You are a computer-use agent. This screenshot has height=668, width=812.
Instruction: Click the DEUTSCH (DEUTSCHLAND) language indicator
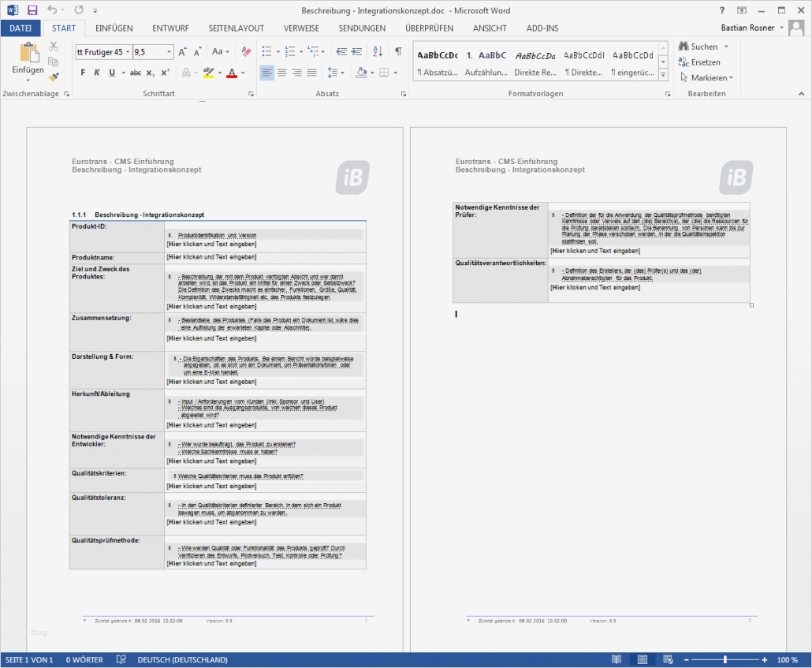(x=182, y=659)
